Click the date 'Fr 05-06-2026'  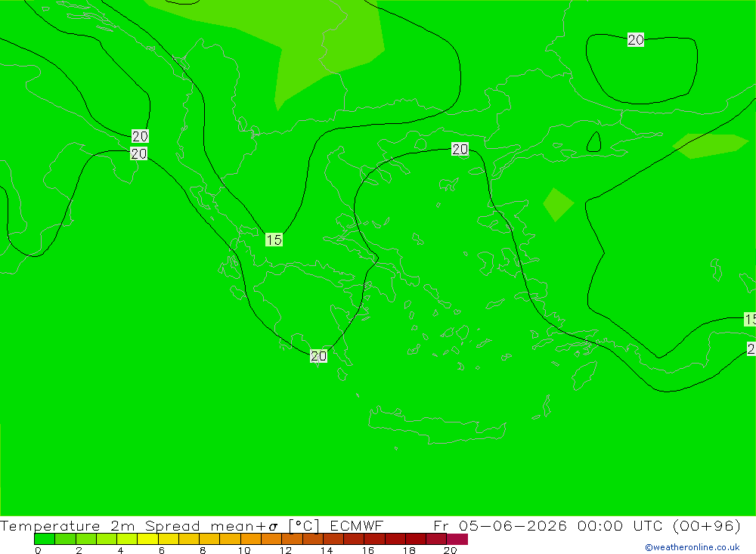500,525
